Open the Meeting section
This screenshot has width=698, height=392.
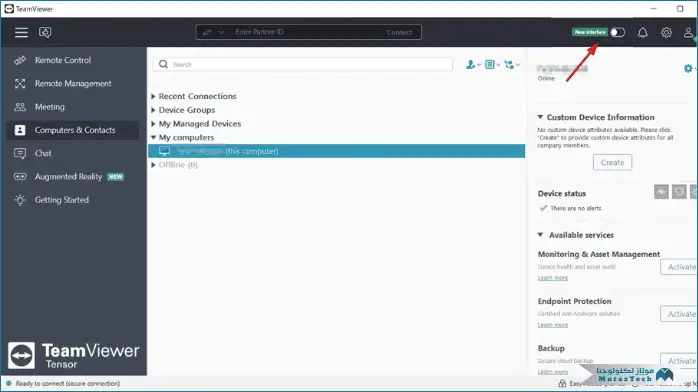(x=49, y=107)
